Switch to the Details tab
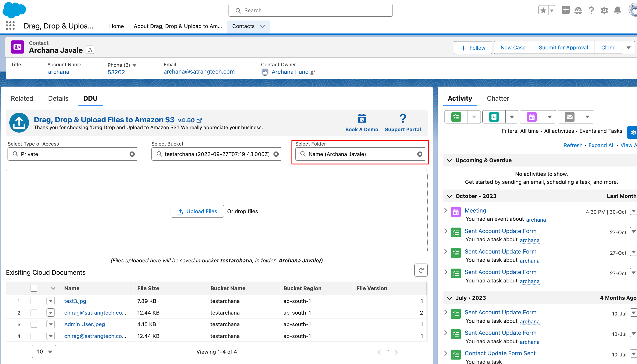This screenshot has height=364, width=637. click(58, 98)
